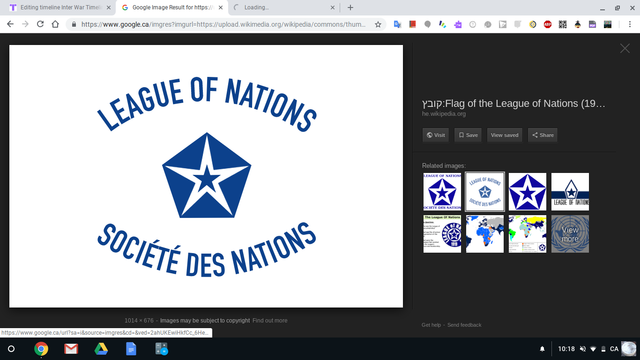Open Chrome from the shelf
This screenshot has width=640, height=360.
41,349
